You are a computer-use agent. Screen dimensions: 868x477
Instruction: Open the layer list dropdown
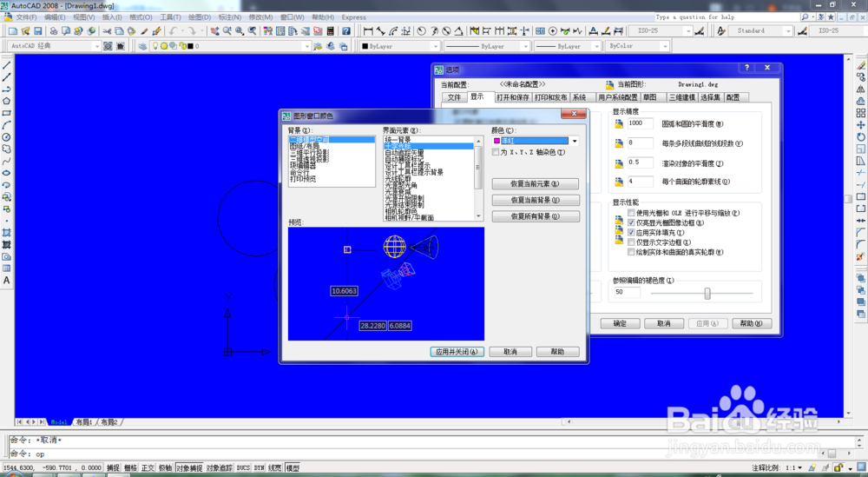[306, 46]
